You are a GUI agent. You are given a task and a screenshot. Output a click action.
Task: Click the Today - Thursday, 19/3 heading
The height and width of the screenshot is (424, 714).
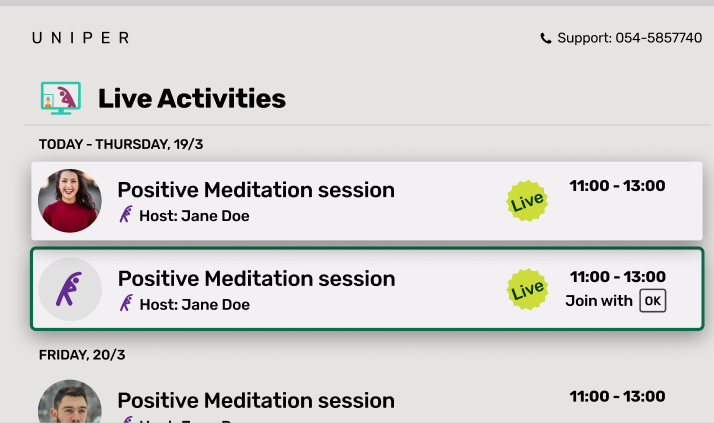(x=121, y=144)
